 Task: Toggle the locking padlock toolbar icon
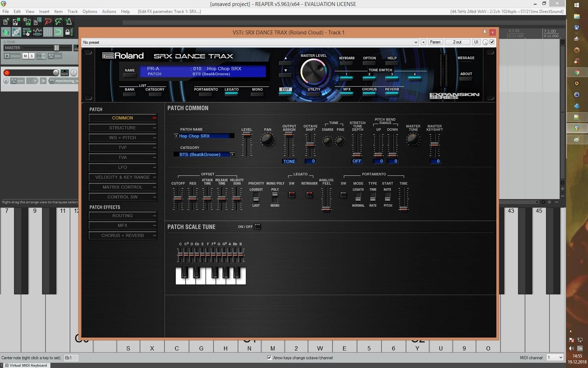(x=69, y=32)
